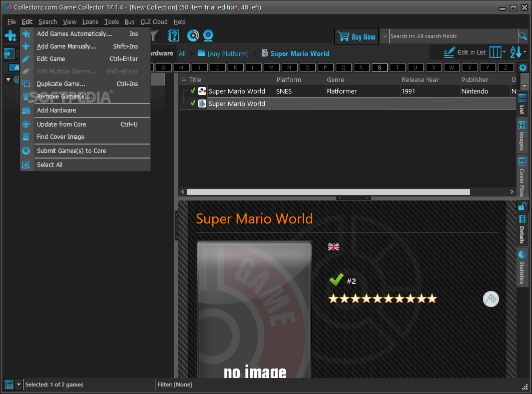The height and width of the screenshot is (394, 532).
Task: Switch to the Images side tab
Action: pos(522,135)
